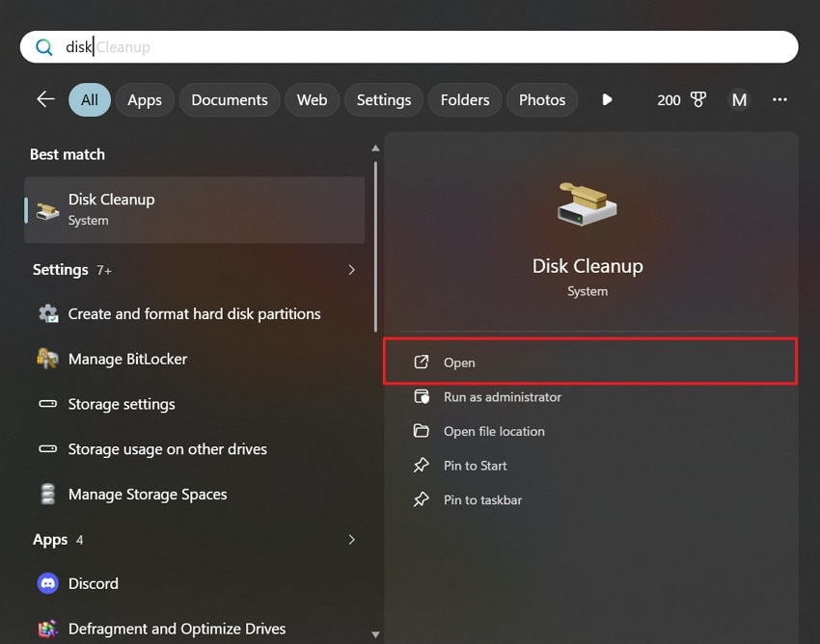The image size is (820, 644).
Task: Click the search magnifier icon
Action: tap(44, 47)
